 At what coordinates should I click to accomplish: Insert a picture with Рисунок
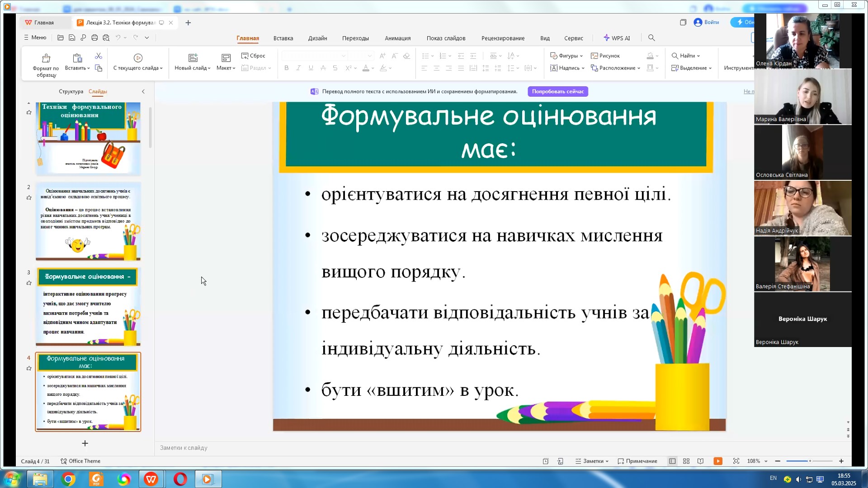coord(605,56)
